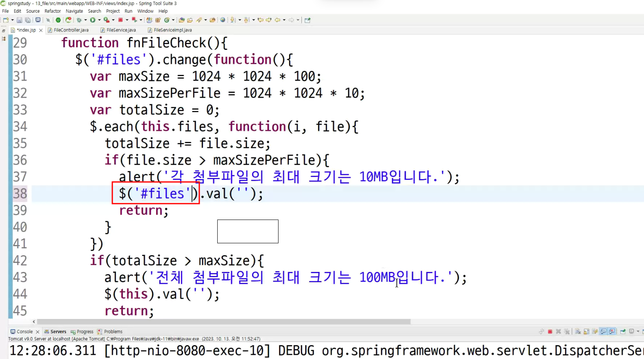Start debugging with the bug icon
The width and height of the screenshot is (644, 359).
point(79,20)
